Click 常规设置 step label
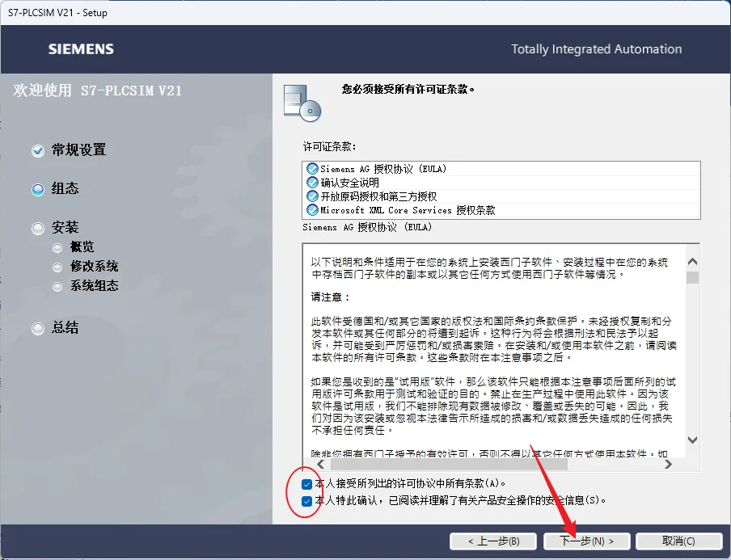The width and height of the screenshot is (731, 560). coord(78,150)
